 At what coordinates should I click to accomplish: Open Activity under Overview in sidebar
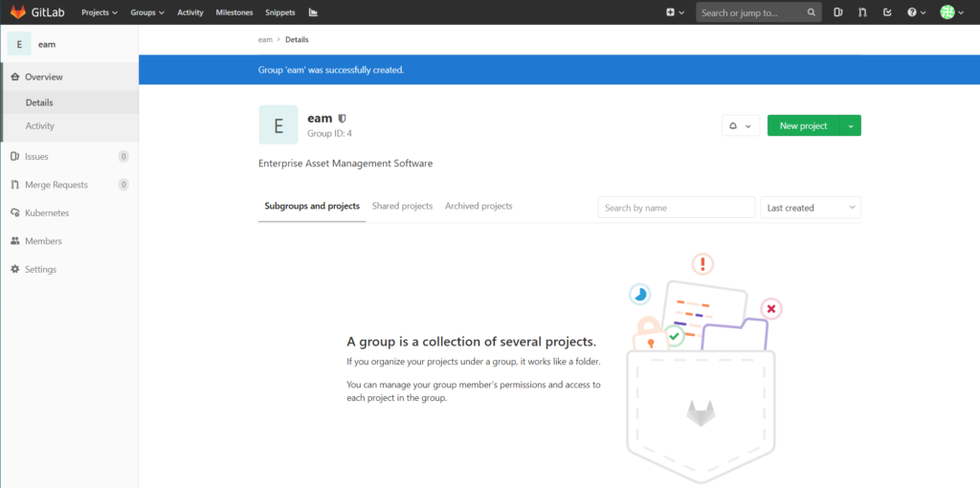coord(40,126)
